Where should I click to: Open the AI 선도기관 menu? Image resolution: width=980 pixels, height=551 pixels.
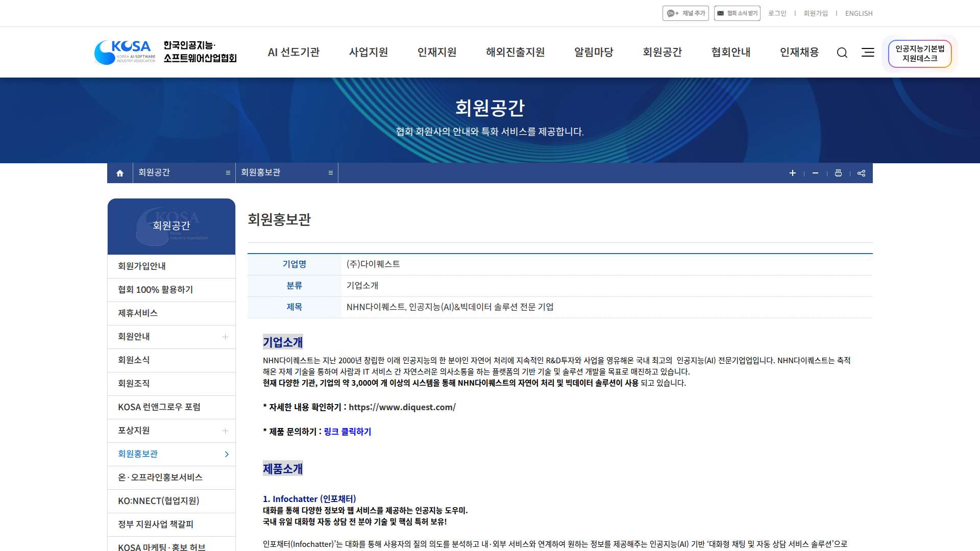tap(293, 52)
